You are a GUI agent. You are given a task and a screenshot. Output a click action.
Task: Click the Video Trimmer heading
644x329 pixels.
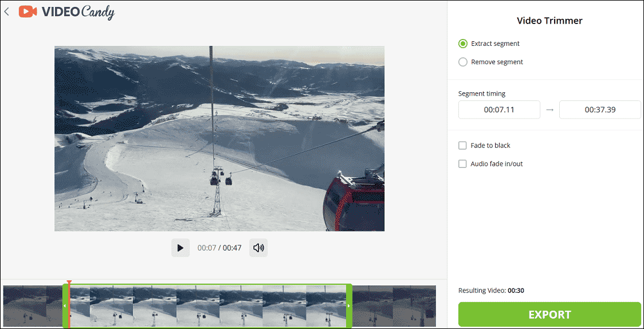tap(549, 21)
